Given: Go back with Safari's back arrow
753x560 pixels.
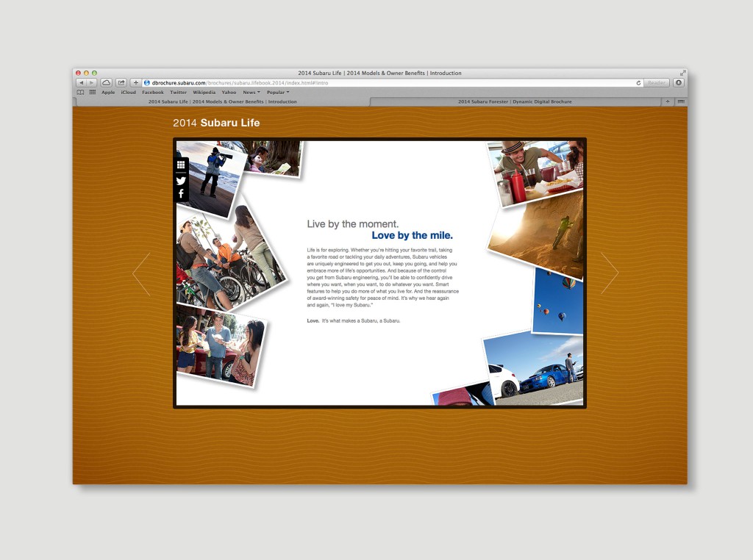Looking at the screenshot, I should pos(82,83).
